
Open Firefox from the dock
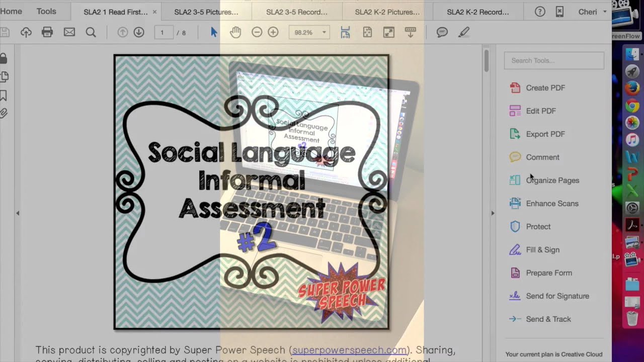pos(632,88)
